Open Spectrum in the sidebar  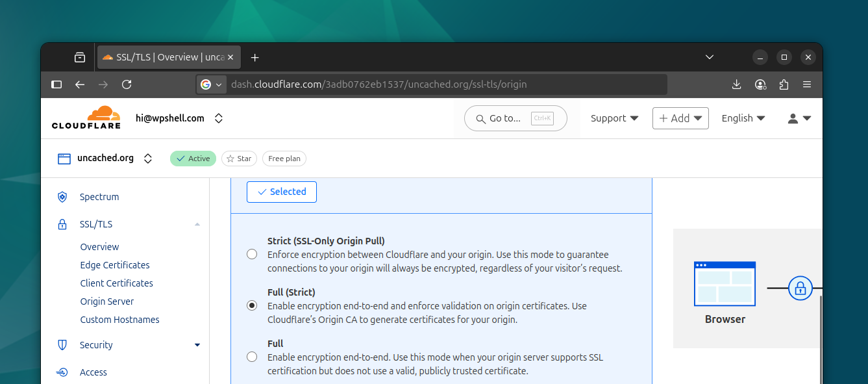pyautogui.click(x=99, y=197)
